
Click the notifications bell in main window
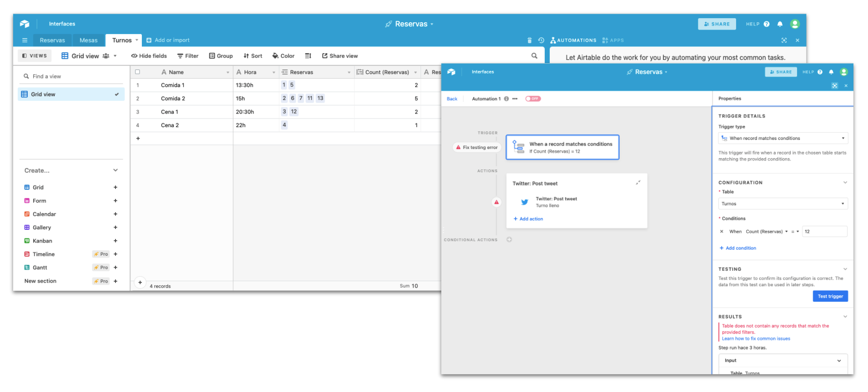[x=780, y=24]
